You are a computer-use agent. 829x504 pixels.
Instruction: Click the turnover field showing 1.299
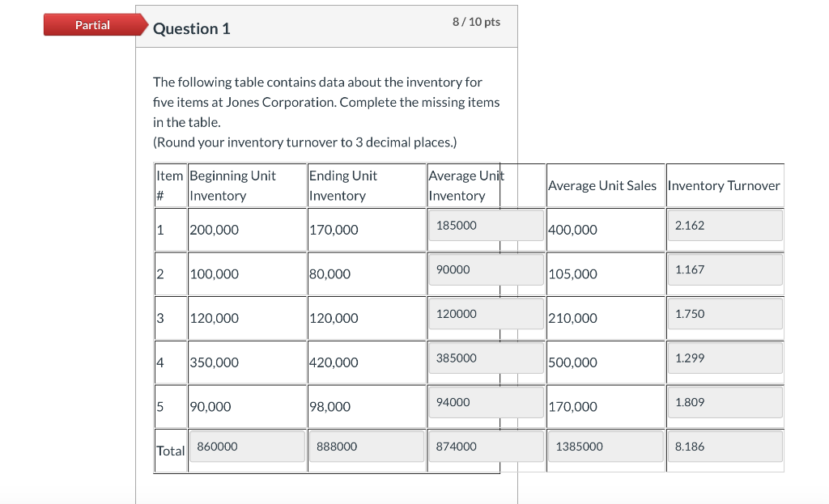(724, 358)
